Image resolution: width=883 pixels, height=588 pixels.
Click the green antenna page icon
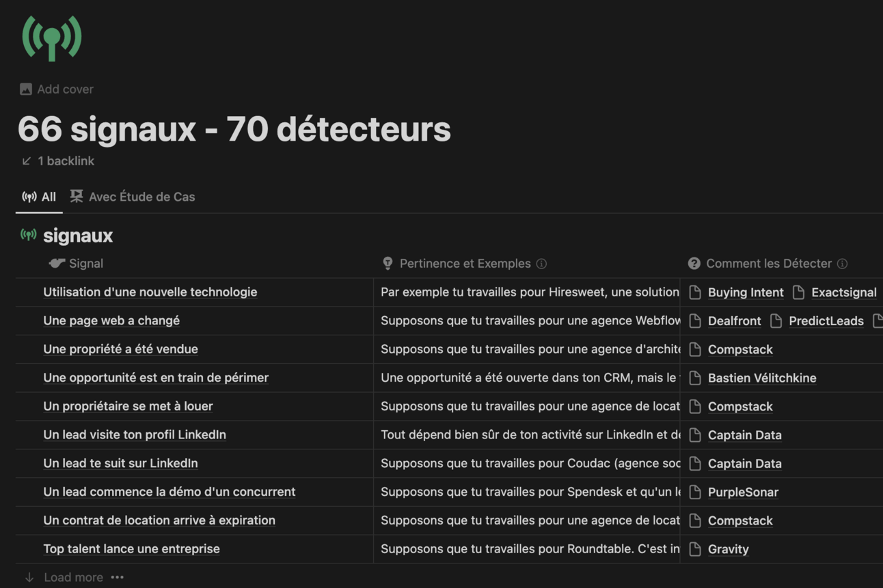coord(52,38)
